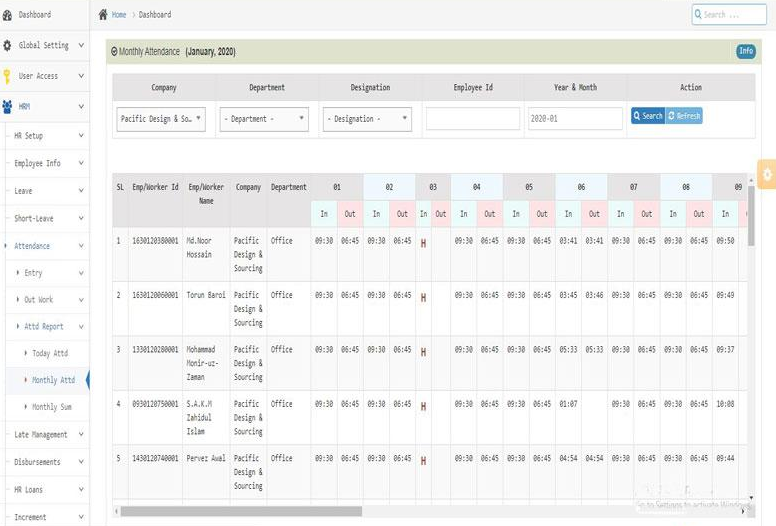The image size is (776, 526).
Task: Open Today Attd report
Action: [x=50, y=353]
